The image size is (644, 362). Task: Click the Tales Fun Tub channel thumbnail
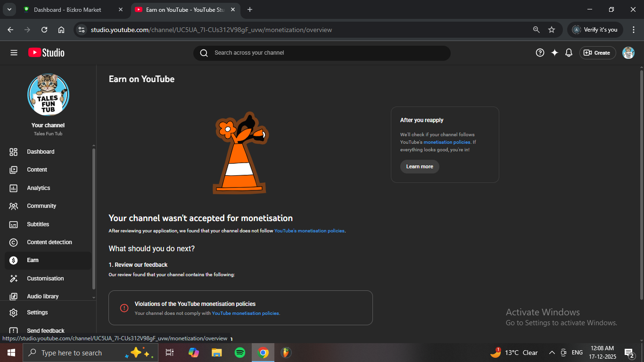(48, 95)
